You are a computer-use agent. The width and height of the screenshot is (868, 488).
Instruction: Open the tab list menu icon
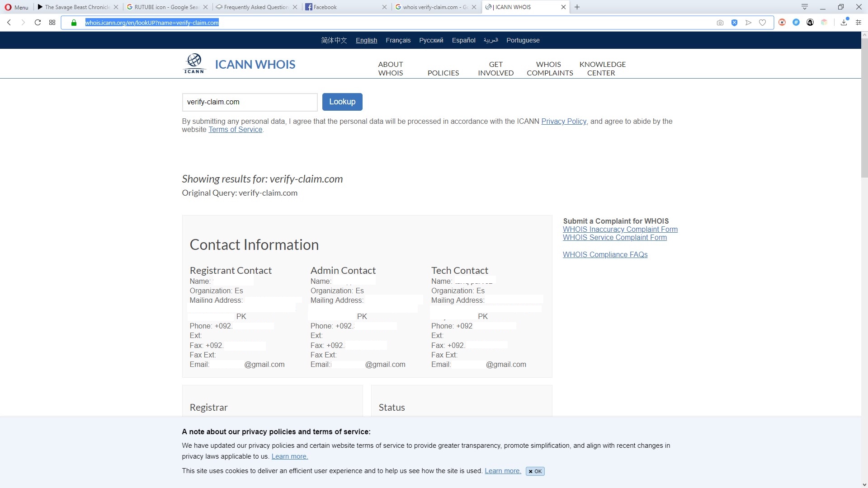(x=805, y=7)
